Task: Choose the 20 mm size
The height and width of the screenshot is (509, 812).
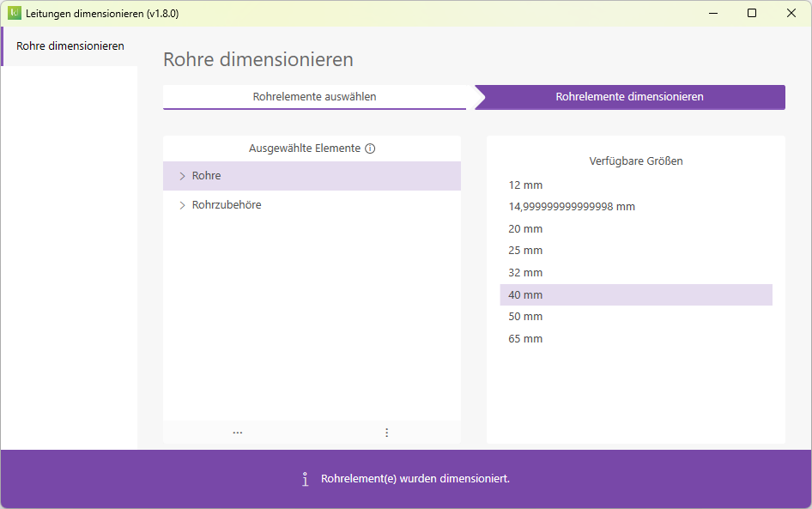Action: pos(525,228)
